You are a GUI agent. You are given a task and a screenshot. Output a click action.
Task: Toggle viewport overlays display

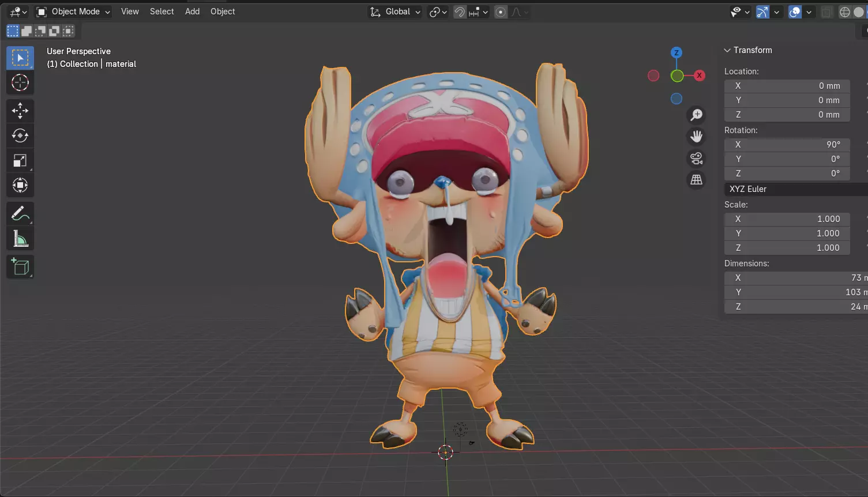tap(795, 12)
